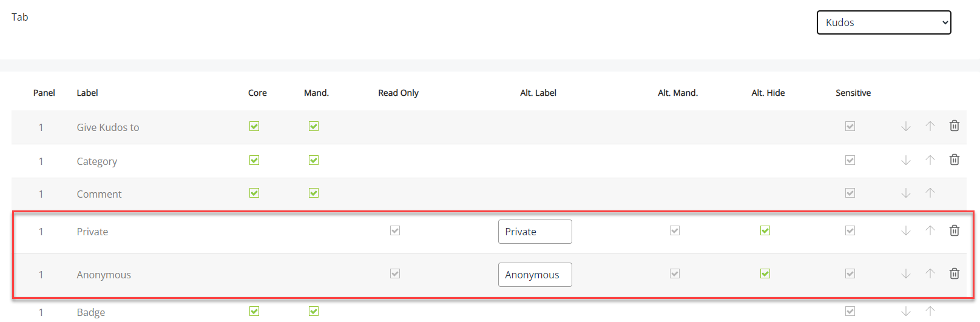This screenshot has height=322, width=980.
Task: Move the Anonymous row down
Action: click(906, 273)
